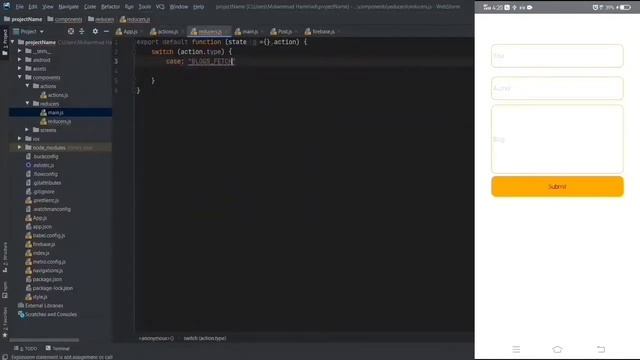Click the phone battery status icon
Screen dimensions: 640x360
[625, 7]
